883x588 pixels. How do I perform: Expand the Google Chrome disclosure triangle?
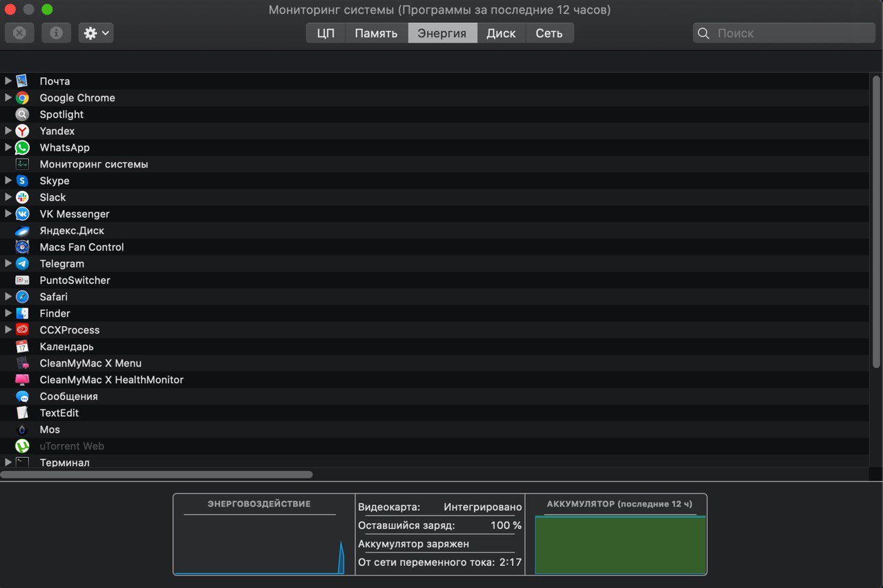coord(8,97)
